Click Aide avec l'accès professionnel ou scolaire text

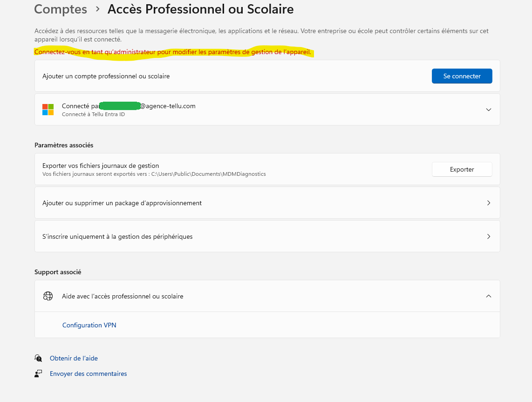pos(123,297)
